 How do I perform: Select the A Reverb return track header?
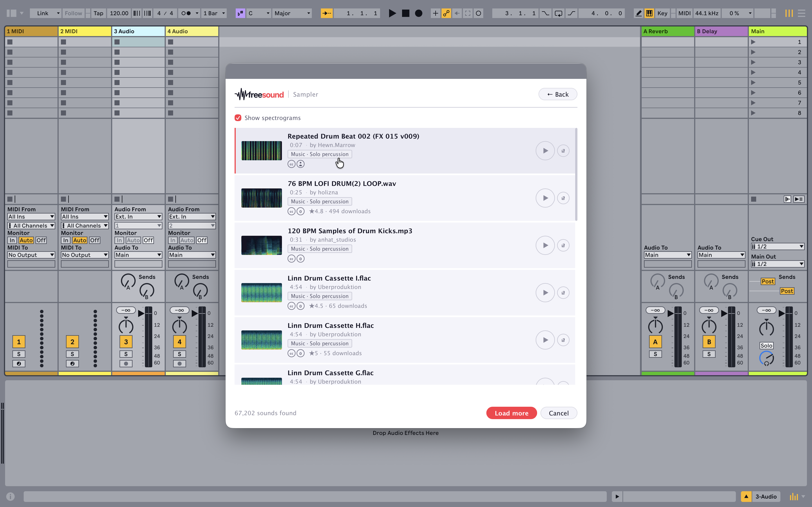click(667, 31)
